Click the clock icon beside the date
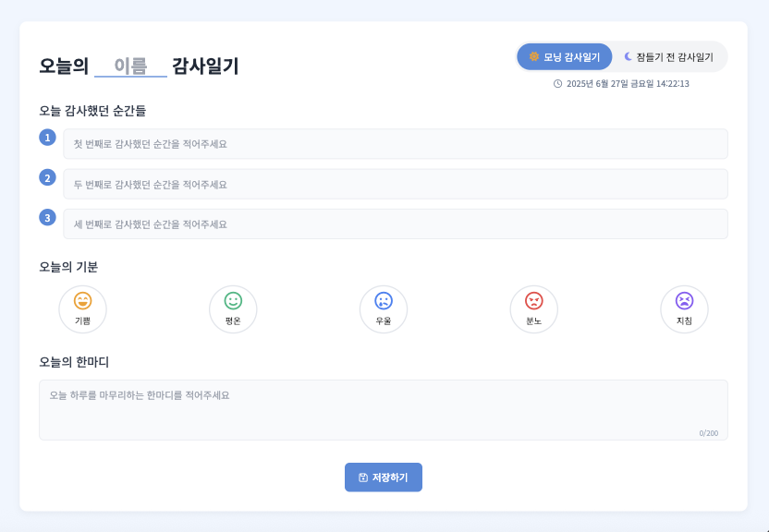Viewport: 769px width, 532px height. (x=555, y=82)
